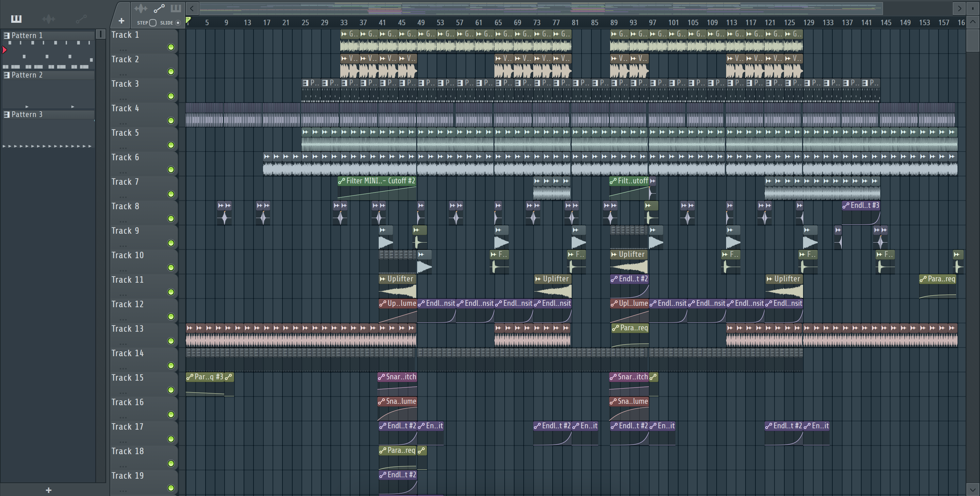Click the Endl..t #3 automation icon on Track 8
This screenshot has width=980, height=496.
click(846, 205)
